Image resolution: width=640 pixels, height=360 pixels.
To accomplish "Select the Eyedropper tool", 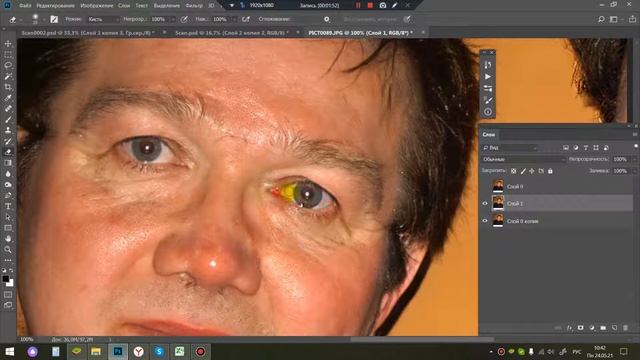I will (x=8, y=98).
